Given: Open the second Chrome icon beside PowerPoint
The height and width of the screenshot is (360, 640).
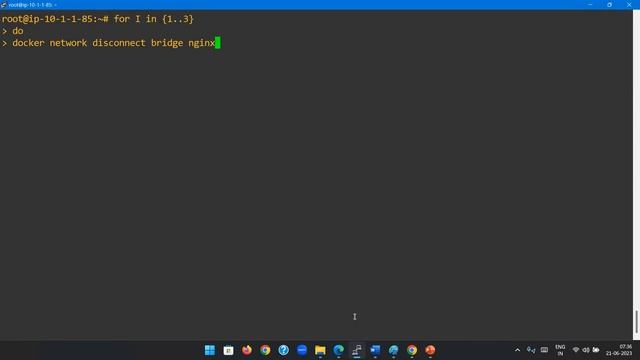Looking at the screenshot, I should (x=412, y=350).
